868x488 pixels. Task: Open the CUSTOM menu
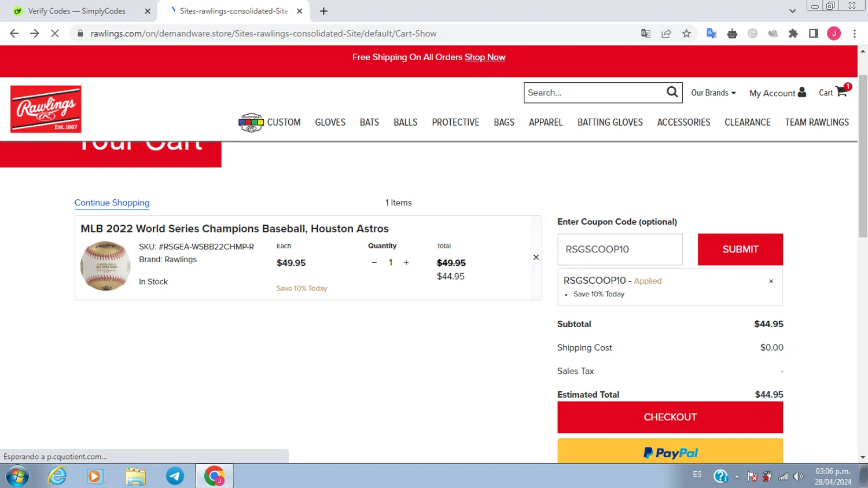point(270,122)
